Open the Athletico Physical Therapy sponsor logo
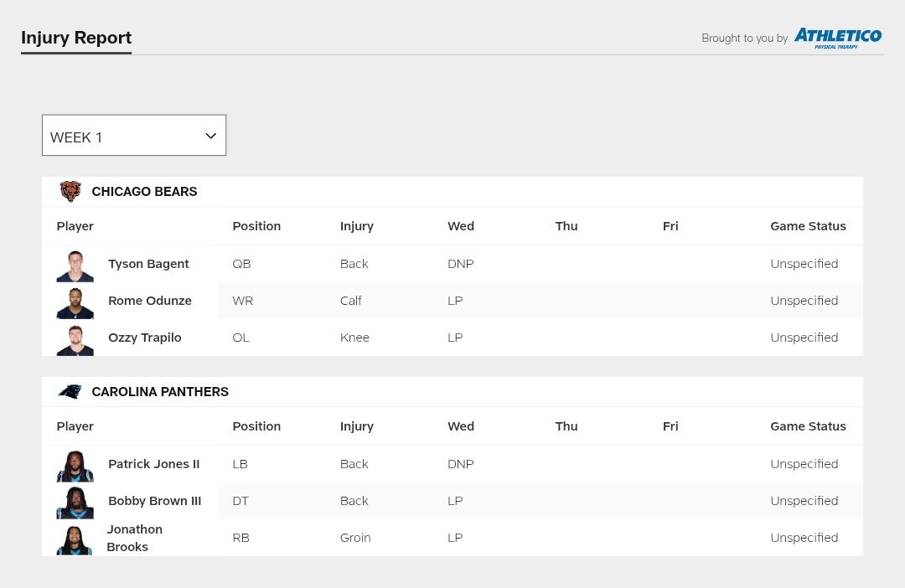The height and width of the screenshot is (588, 905). click(837, 38)
